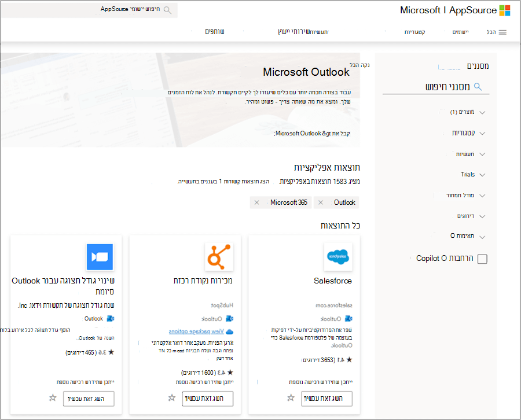
Task: Click the נקה הכל clear all link
Action: click(x=359, y=65)
